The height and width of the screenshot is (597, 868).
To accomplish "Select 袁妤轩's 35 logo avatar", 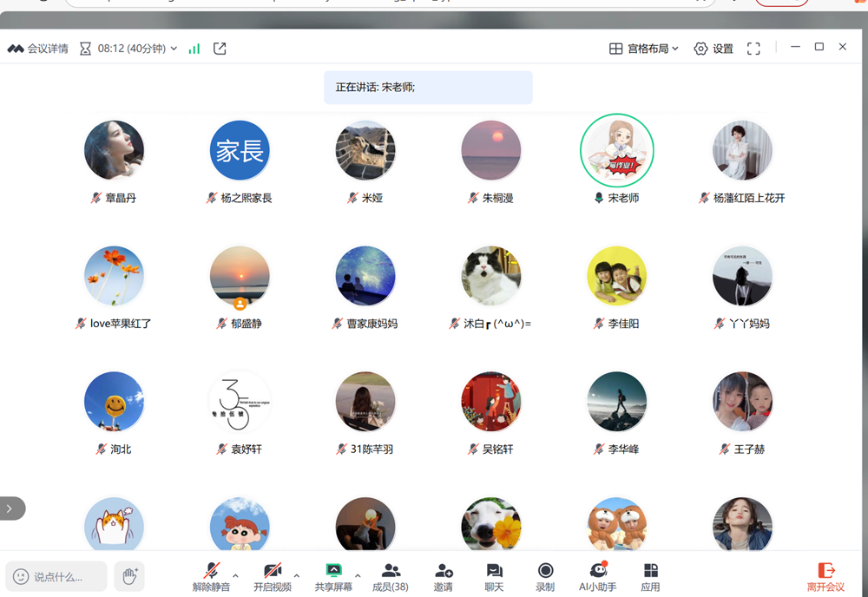I will point(240,402).
